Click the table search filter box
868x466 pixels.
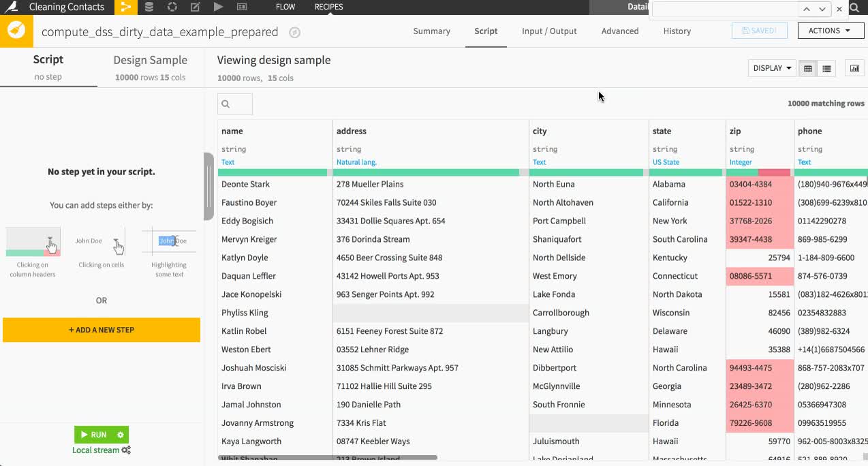[x=235, y=104]
